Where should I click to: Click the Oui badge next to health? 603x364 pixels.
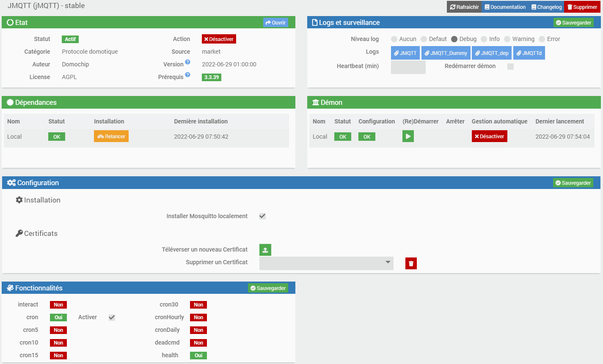198,356
